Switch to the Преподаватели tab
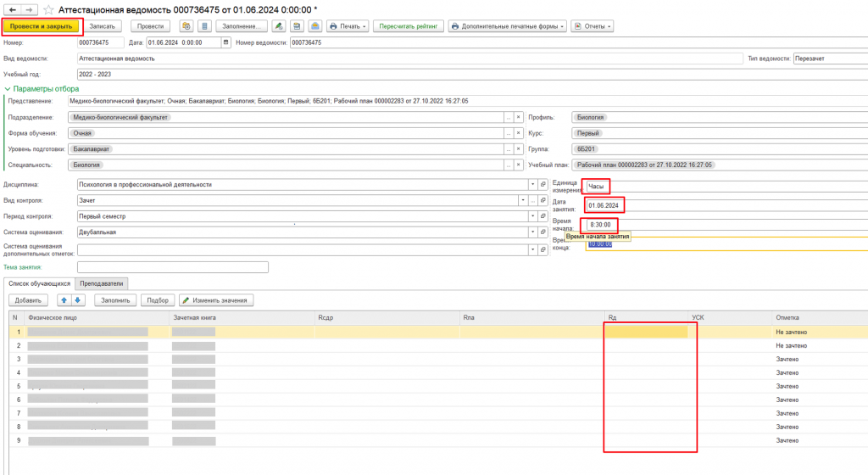Viewport: 868px width, 475px height. [x=102, y=283]
